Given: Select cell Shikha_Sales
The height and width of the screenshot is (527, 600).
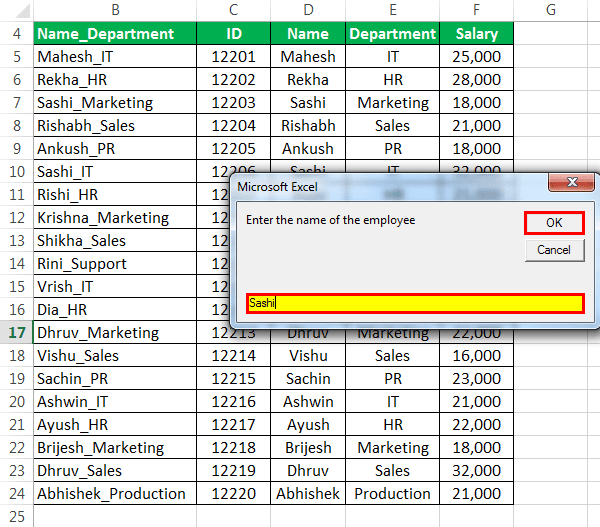Looking at the screenshot, I should pyautogui.click(x=115, y=240).
